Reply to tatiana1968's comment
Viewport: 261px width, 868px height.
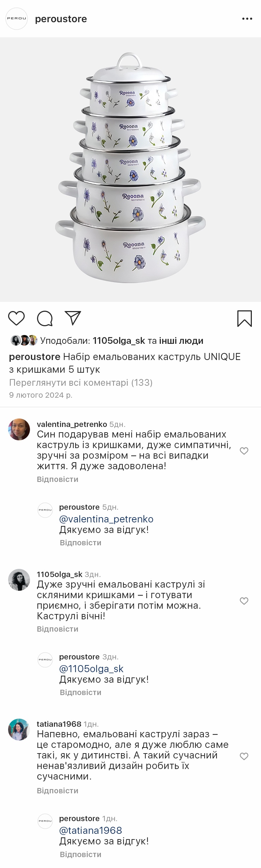[x=57, y=791]
